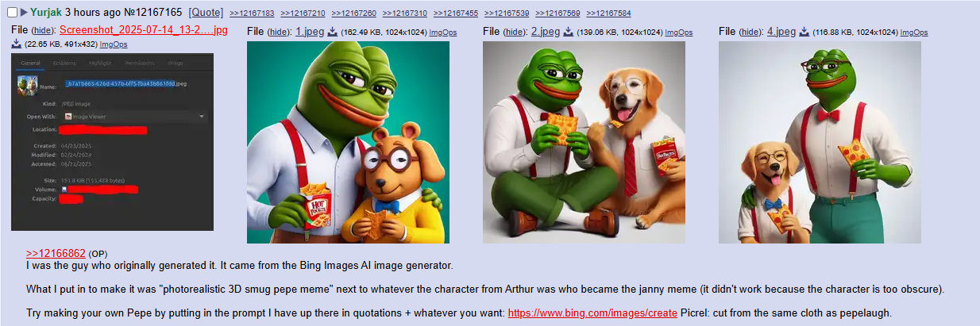Image resolution: width=980 pixels, height=326 pixels.
Task: Open ImgOps for 1.jpeg
Action: tap(443, 33)
